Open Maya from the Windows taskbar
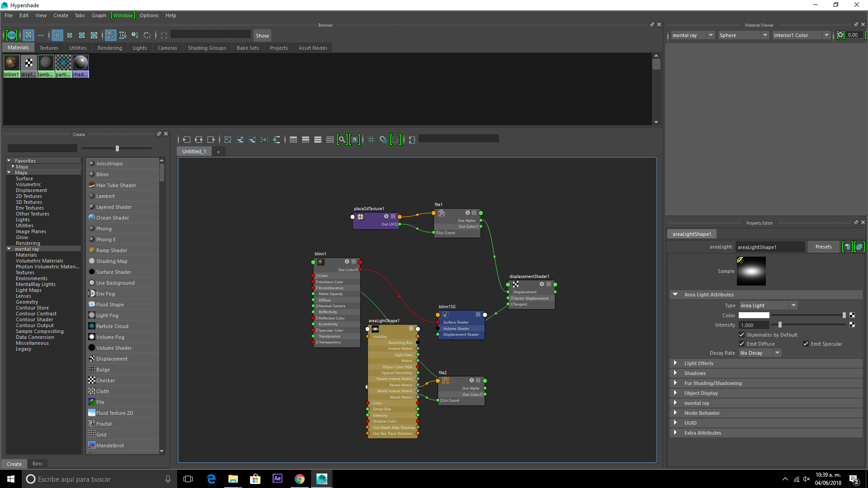This screenshot has width=868, height=488. click(321, 479)
